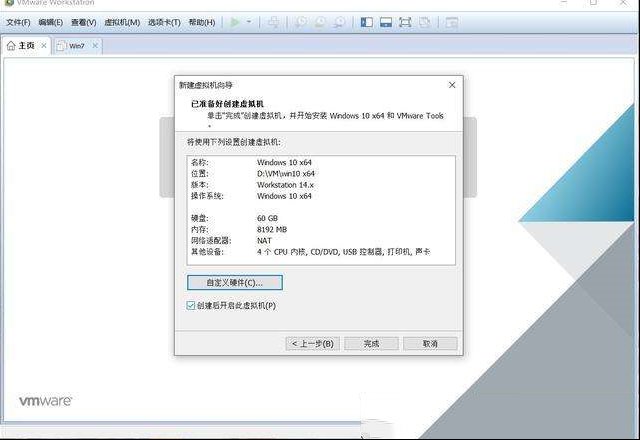Click the disk size value 60 GB

(267, 218)
